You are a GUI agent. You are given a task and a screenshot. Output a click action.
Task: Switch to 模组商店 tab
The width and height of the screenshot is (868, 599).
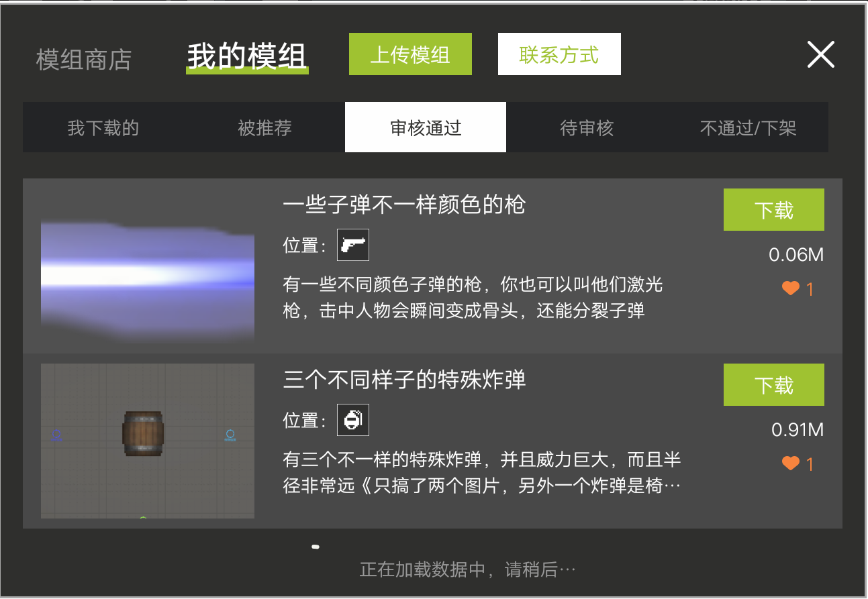click(x=84, y=59)
